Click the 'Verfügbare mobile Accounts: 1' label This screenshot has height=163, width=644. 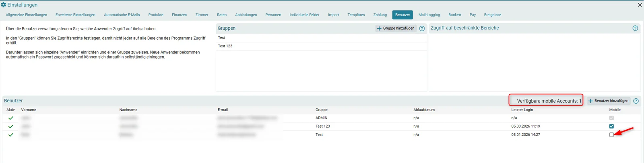(x=549, y=101)
